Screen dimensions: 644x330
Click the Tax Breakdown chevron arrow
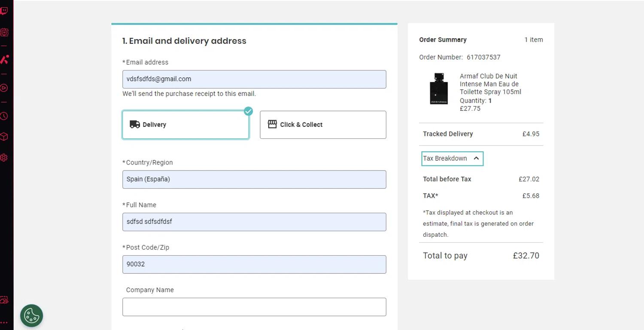(x=476, y=159)
